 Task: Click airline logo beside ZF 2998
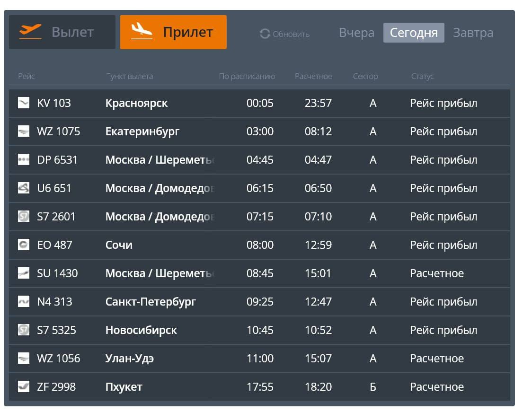24,387
